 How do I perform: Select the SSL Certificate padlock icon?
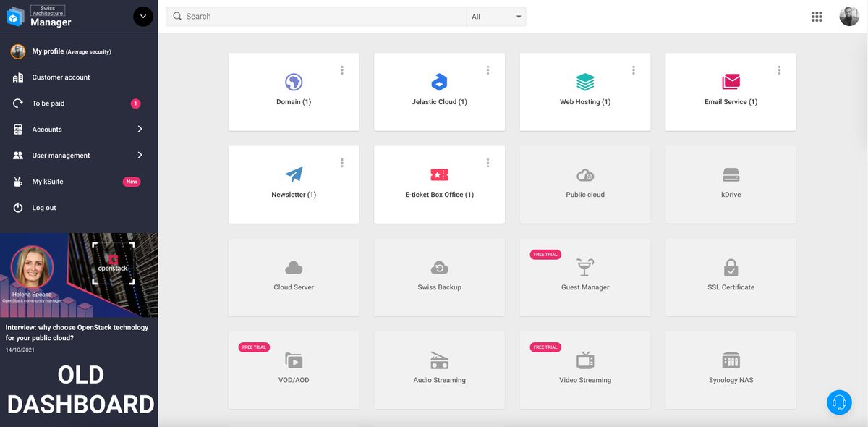731,267
